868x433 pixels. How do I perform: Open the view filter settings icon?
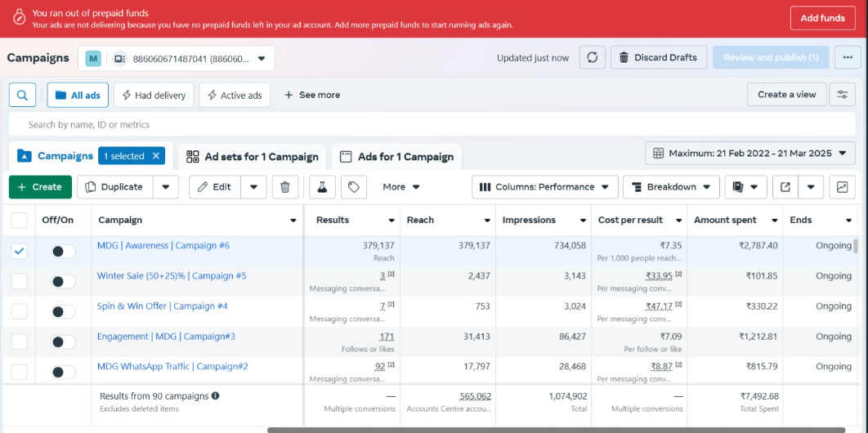click(x=842, y=95)
